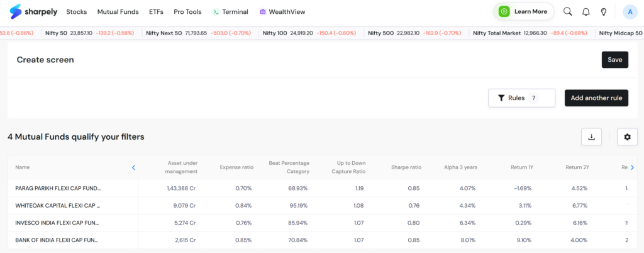Image resolution: width=644 pixels, height=253 pixels.
Task: Click the green Learn More play icon
Action: click(504, 11)
